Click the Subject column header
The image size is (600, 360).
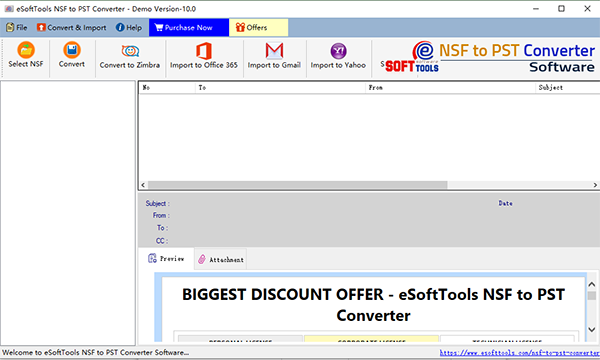tap(567, 88)
